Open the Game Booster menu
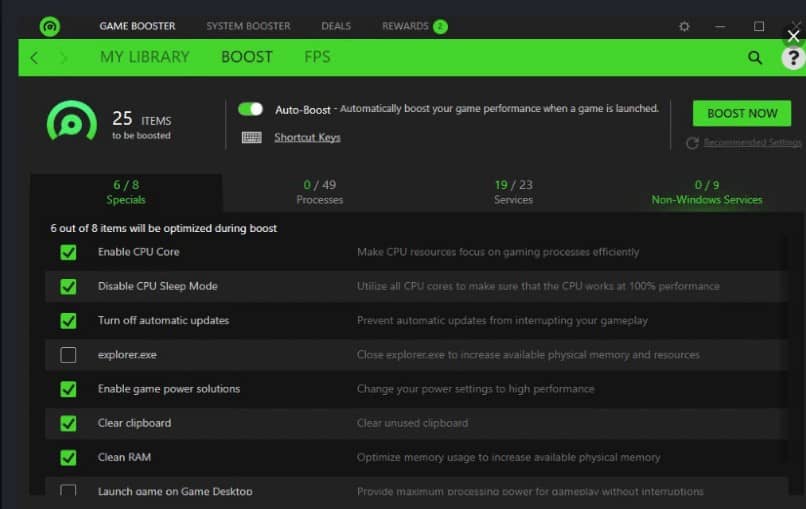The width and height of the screenshot is (806, 509). pyautogui.click(x=137, y=26)
